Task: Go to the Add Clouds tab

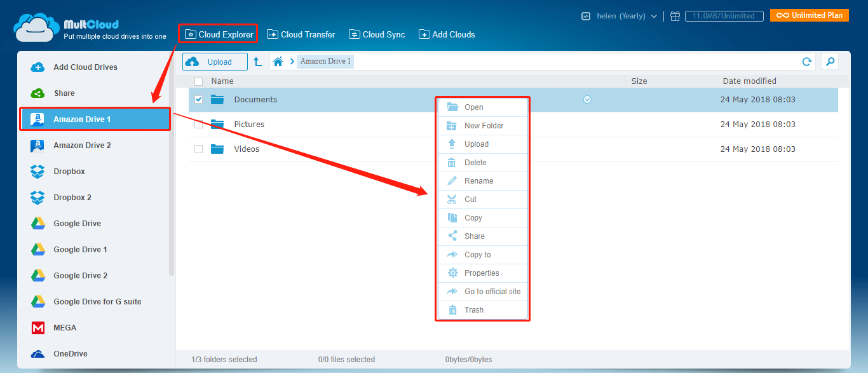Action: point(447,34)
